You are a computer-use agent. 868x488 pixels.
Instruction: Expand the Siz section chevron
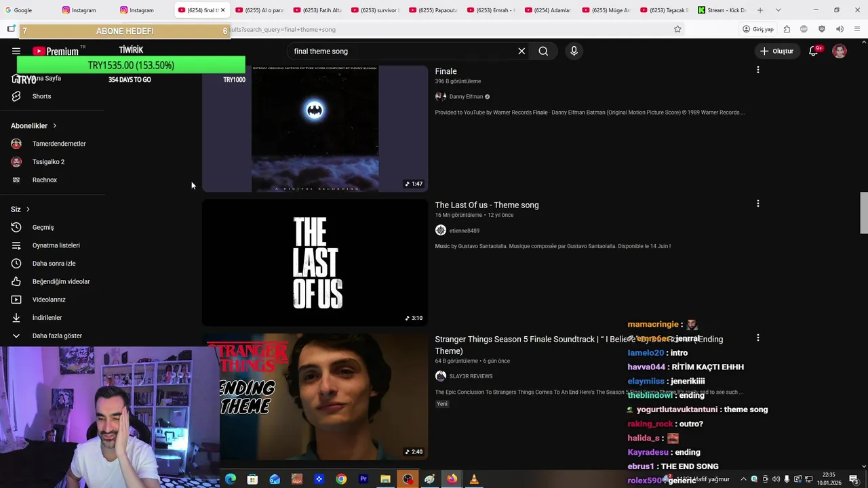pos(28,209)
